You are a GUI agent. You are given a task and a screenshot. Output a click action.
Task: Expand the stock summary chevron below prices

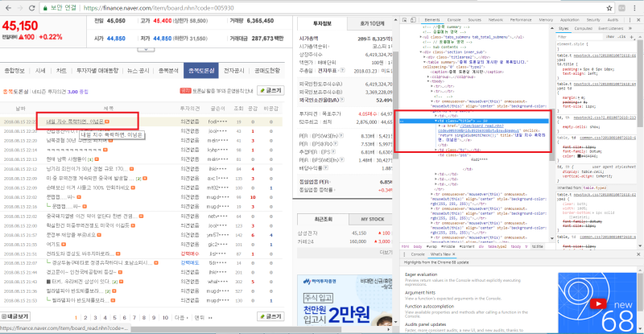[146, 49]
